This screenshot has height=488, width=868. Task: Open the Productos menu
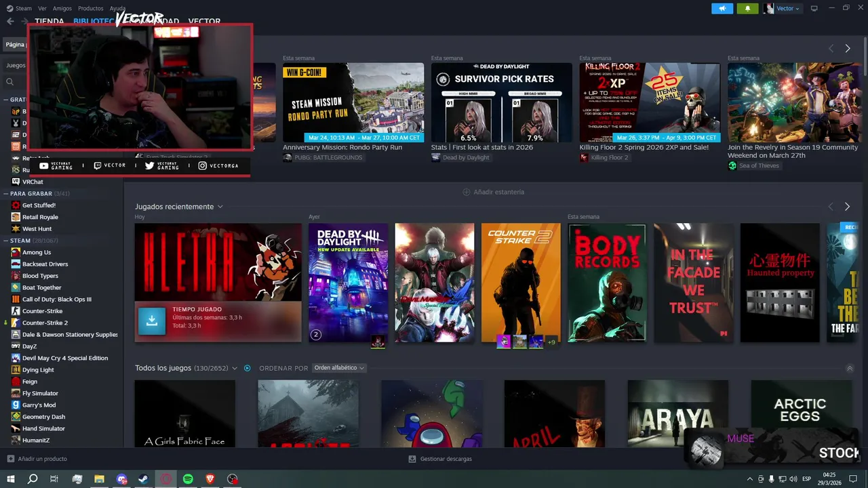coord(91,8)
